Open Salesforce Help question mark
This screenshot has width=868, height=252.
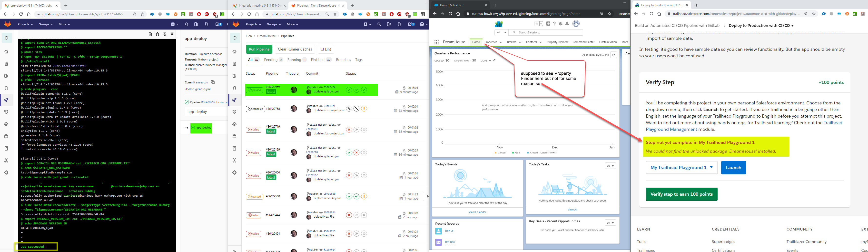click(x=554, y=24)
